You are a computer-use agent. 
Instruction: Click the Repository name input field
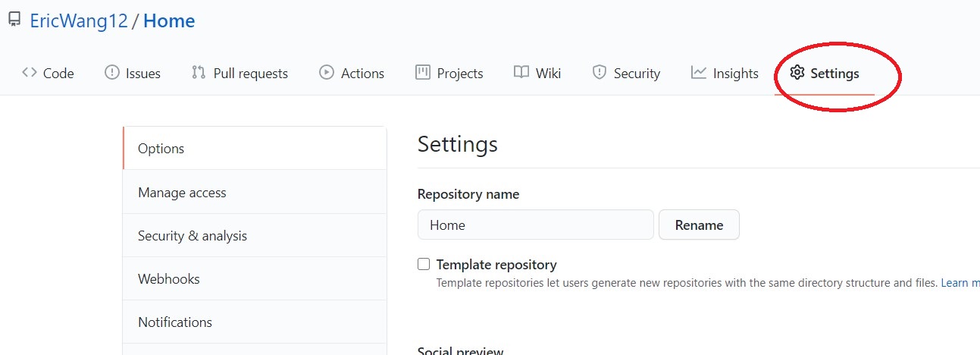(x=535, y=225)
